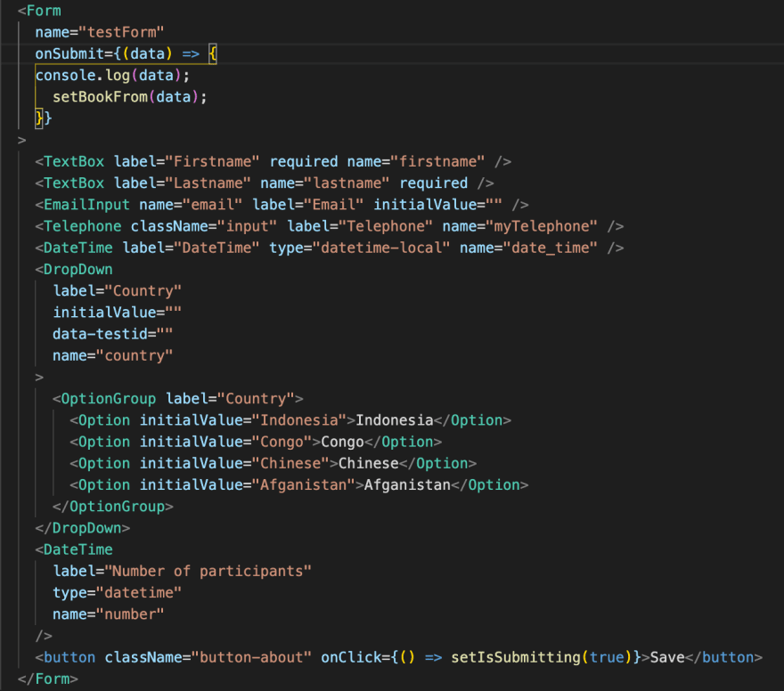
Task: Click the highlighted closing curly brace
Action: (x=39, y=118)
